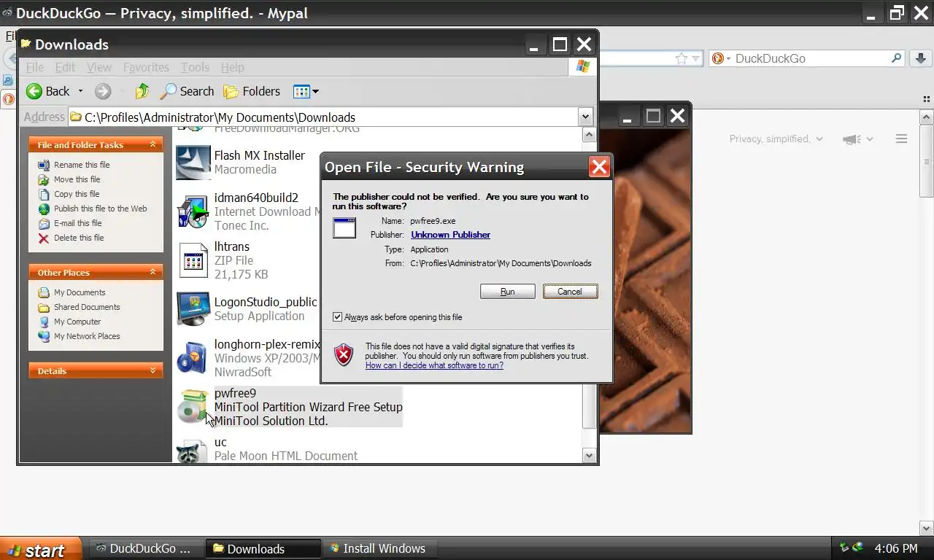Open the downloads arrow button in Mypal
The height and width of the screenshot is (560, 934).
tap(921, 58)
